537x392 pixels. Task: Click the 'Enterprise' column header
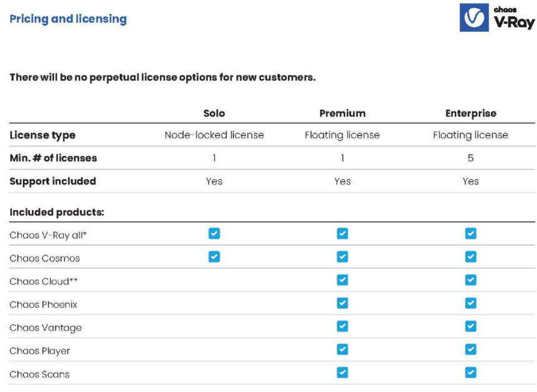pos(471,114)
